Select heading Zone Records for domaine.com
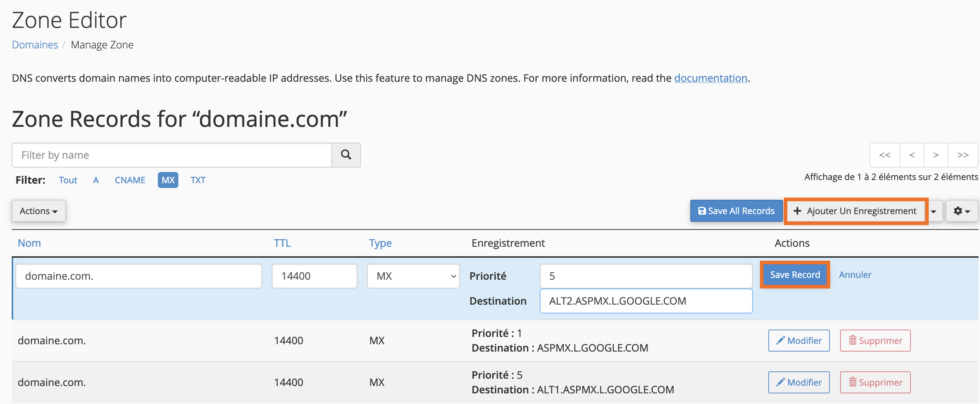This screenshot has width=980, height=404. (179, 119)
